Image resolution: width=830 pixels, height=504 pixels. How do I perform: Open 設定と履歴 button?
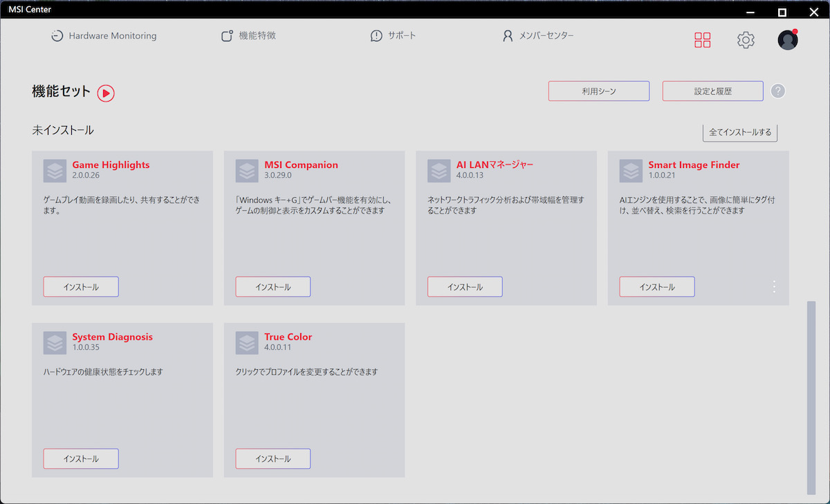click(x=713, y=91)
